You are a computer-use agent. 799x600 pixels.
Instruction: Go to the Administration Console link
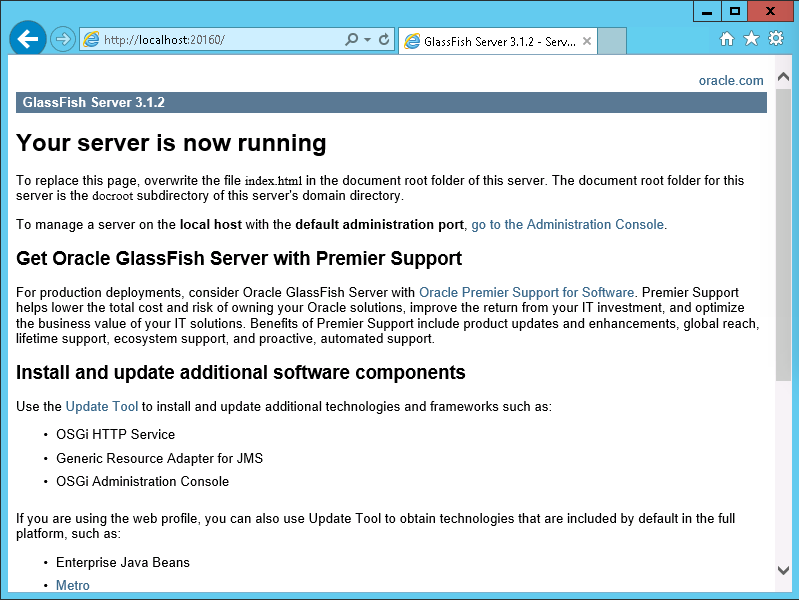(x=567, y=224)
